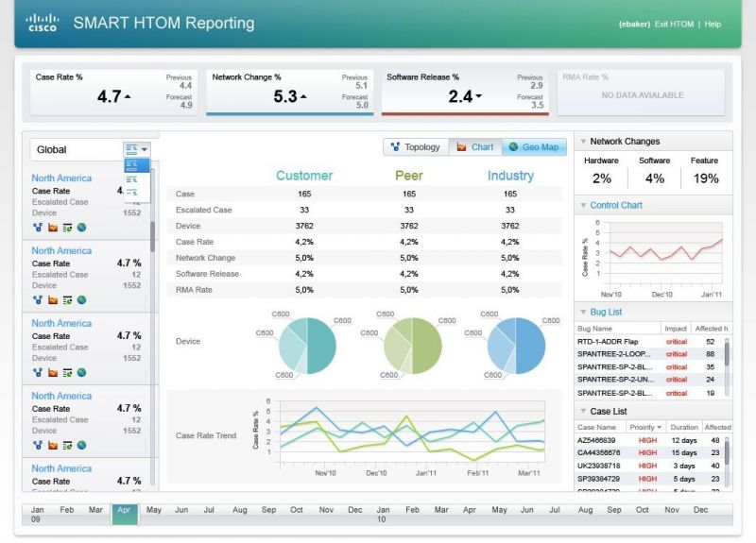The width and height of the screenshot is (756, 543).
Task: Select the Software Release % summary tile
Action: [x=465, y=92]
